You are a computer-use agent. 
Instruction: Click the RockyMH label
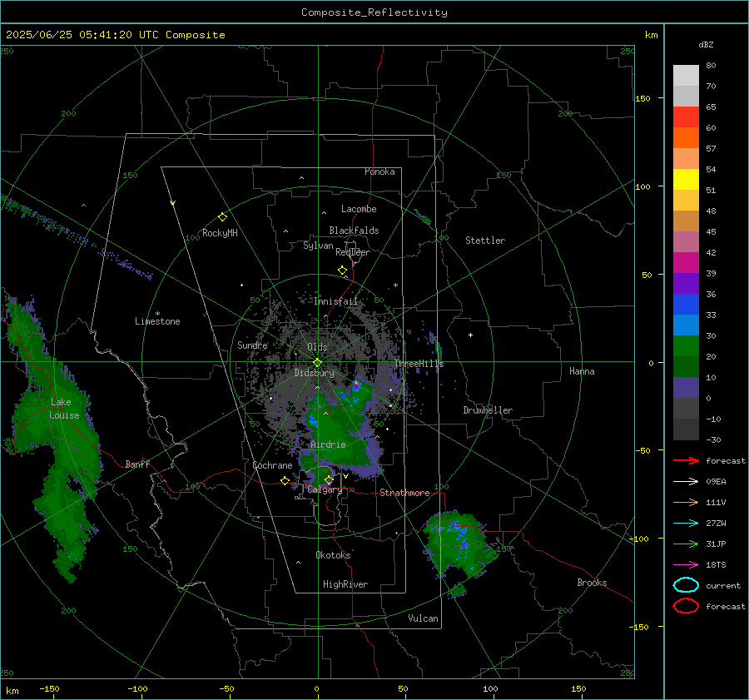[220, 233]
